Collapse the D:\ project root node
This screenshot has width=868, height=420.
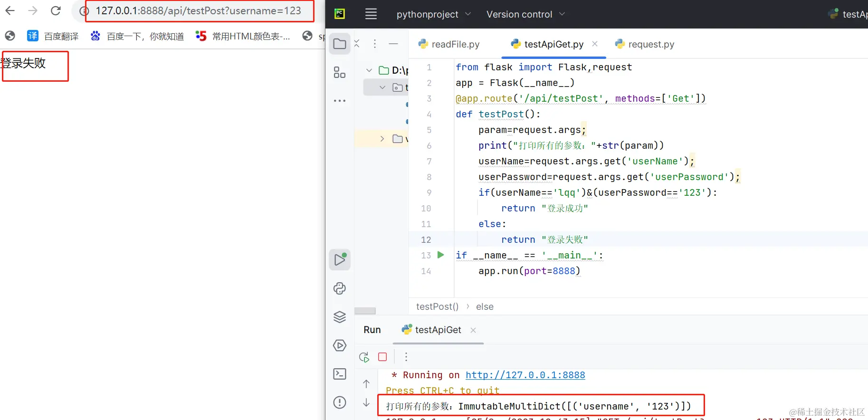point(369,70)
